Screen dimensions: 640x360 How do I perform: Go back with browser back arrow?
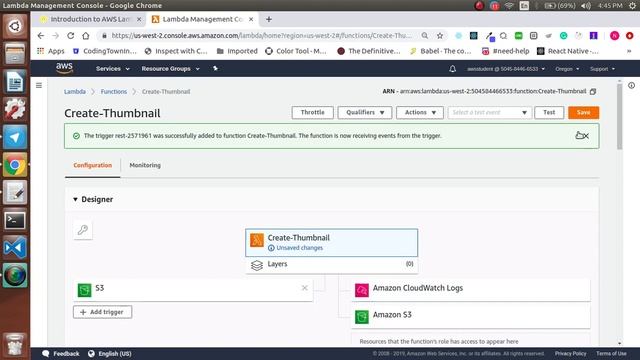[40, 36]
